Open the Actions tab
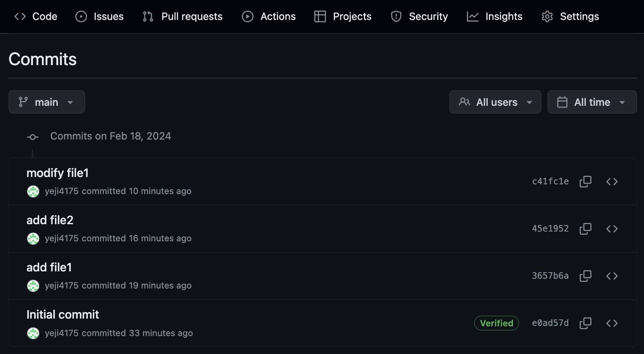Screen dimensions: 644x354 tap(269, 16)
